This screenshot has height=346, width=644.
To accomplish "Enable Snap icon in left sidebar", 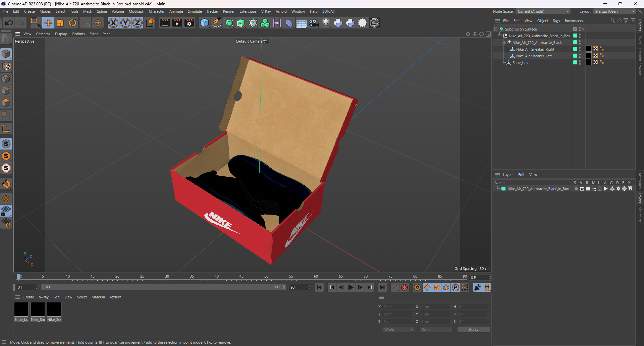I will point(6,144).
